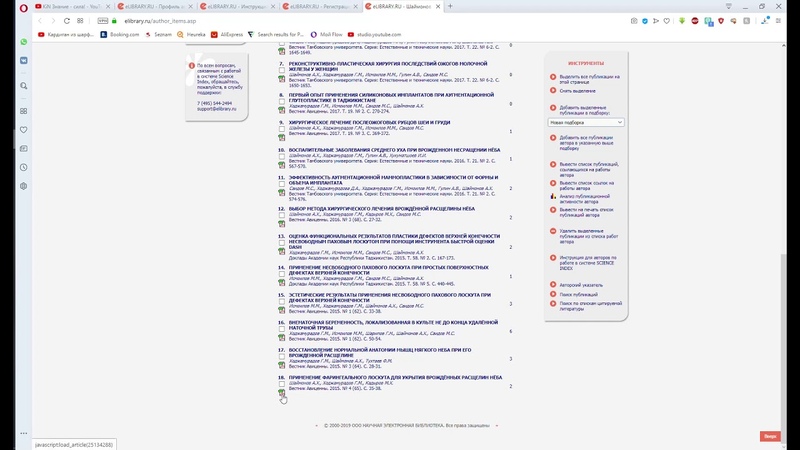Open publication 9 title about послеожоговых рубцов
Image resolution: width=800 pixels, height=450 pixels.
[369, 122]
